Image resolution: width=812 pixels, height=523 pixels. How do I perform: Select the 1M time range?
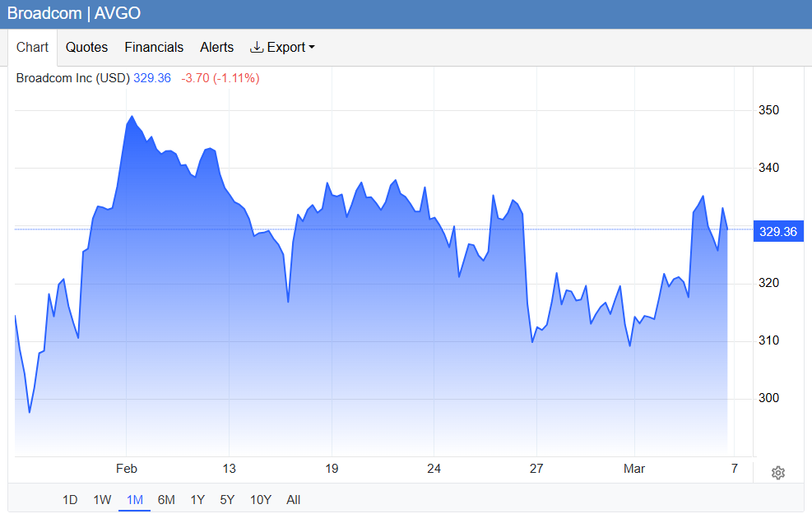(x=134, y=499)
